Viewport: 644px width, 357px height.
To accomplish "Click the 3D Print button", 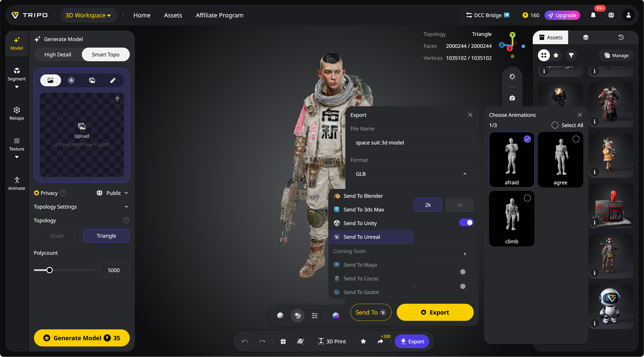I will point(332,341).
